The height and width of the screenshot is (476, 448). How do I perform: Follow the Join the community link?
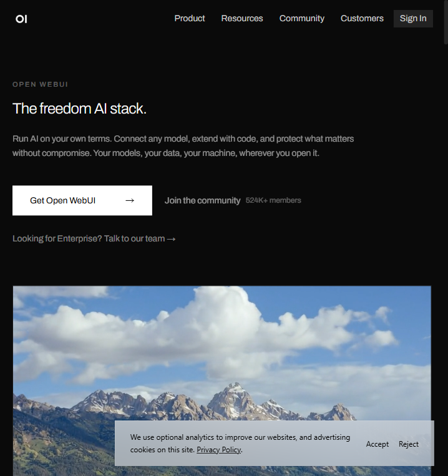[202, 201]
